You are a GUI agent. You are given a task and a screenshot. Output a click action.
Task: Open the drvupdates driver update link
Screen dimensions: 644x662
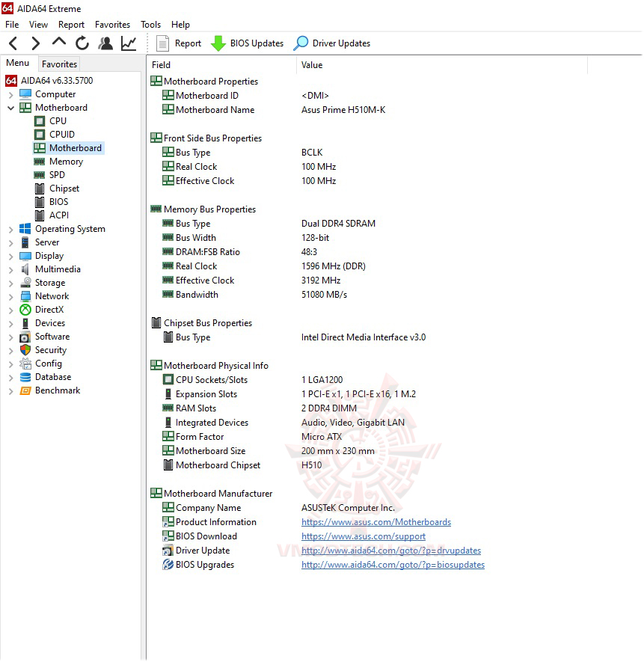click(391, 551)
